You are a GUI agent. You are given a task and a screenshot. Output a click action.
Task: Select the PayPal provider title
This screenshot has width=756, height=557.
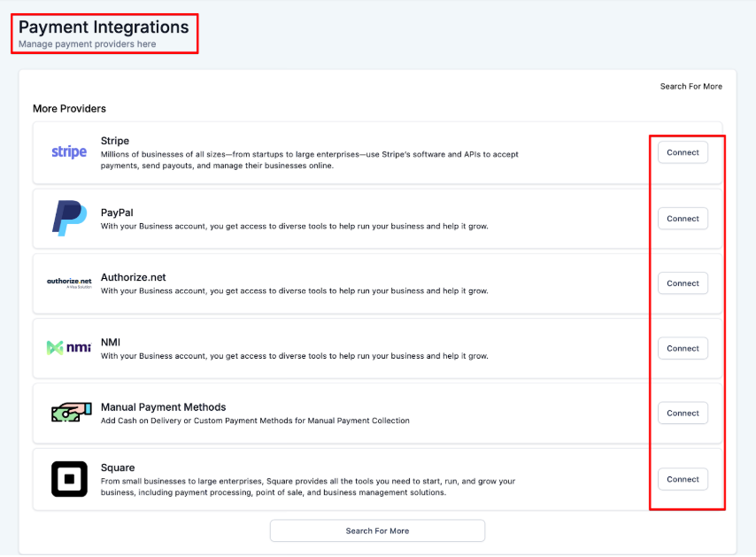click(117, 213)
